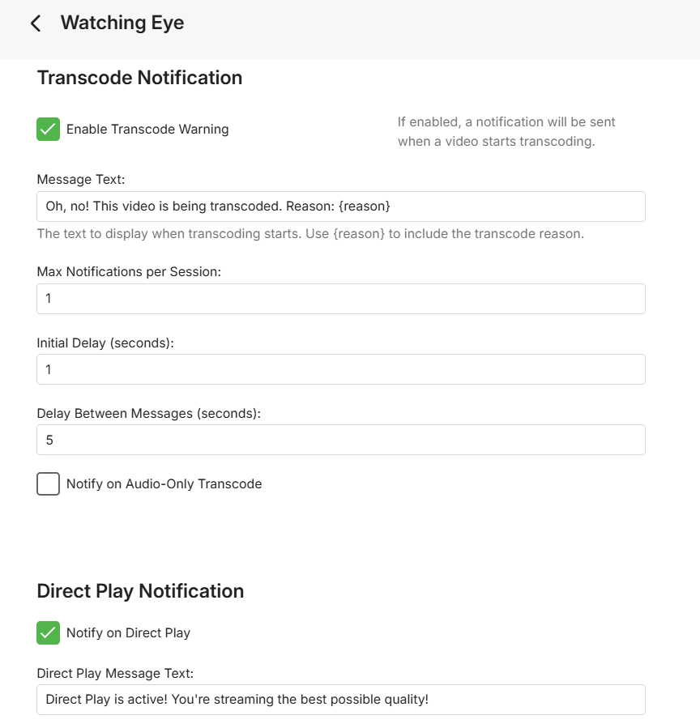Click the 'Max Notifications per Session:' label
Image resolution: width=700 pixels, height=728 pixels.
129,271
